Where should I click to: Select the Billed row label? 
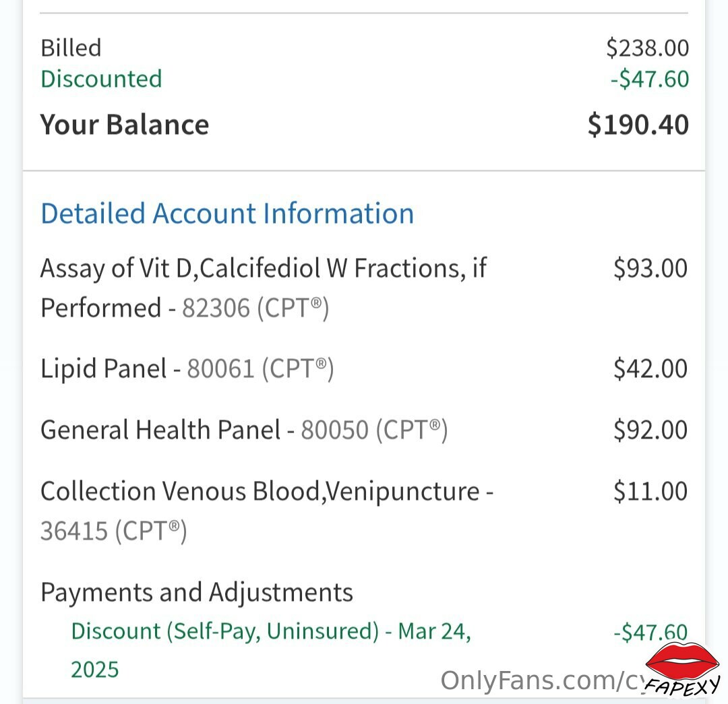pos(71,48)
